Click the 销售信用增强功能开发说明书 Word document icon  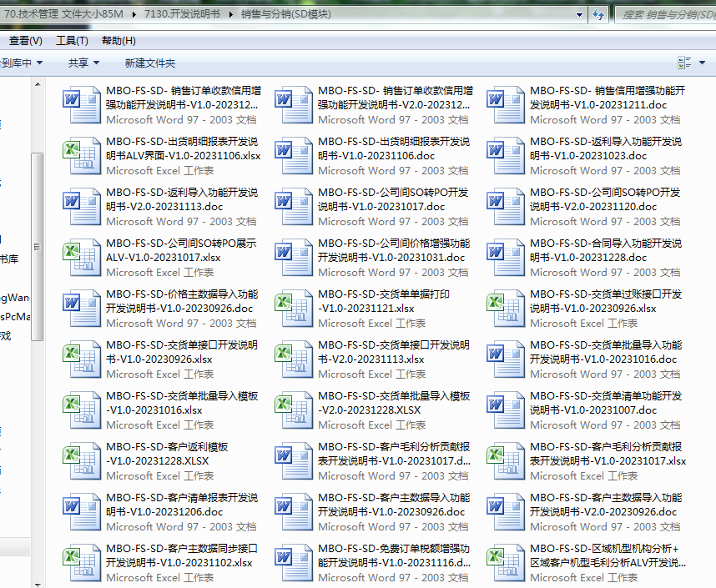click(504, 105)
